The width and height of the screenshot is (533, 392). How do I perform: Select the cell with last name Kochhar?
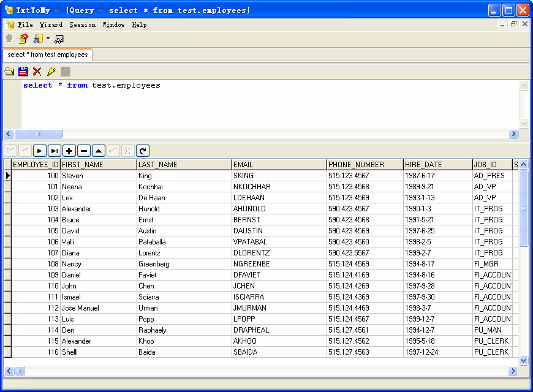(184, 187)
